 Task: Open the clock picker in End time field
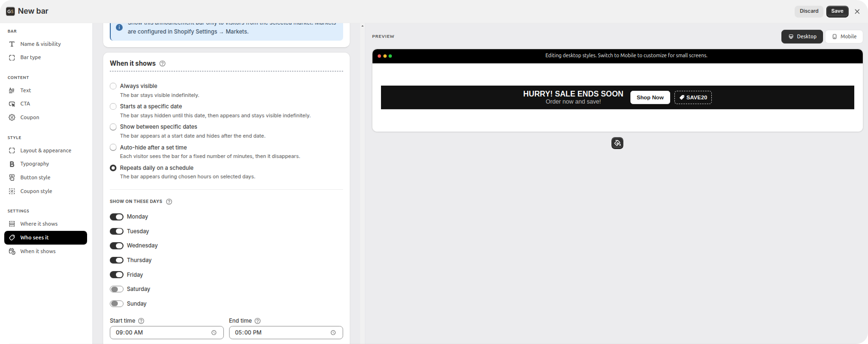coord(333,333)
